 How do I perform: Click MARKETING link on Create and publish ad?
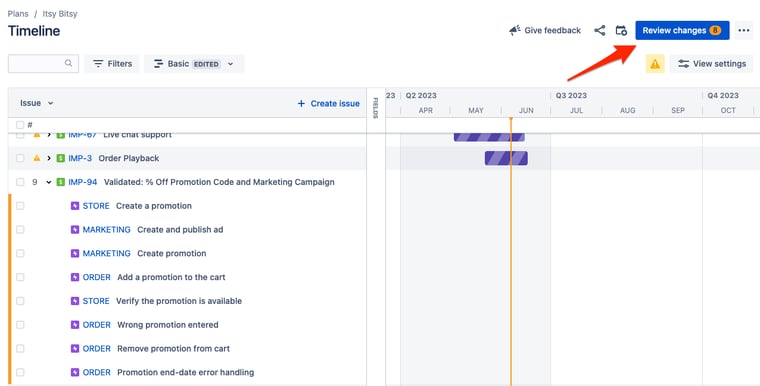point(107,230)
